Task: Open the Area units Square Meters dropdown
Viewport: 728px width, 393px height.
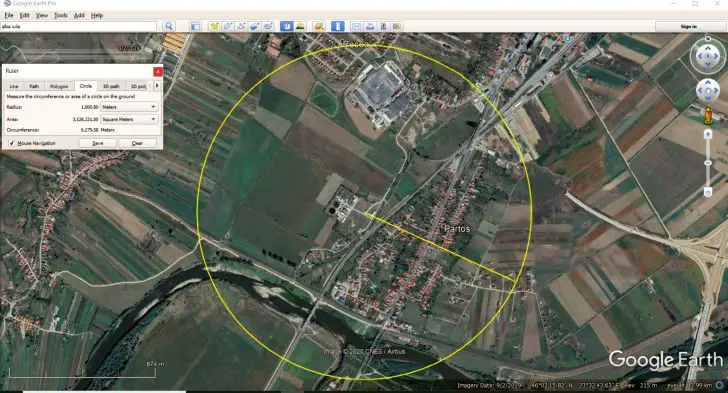Action: [x=129, y=119]
